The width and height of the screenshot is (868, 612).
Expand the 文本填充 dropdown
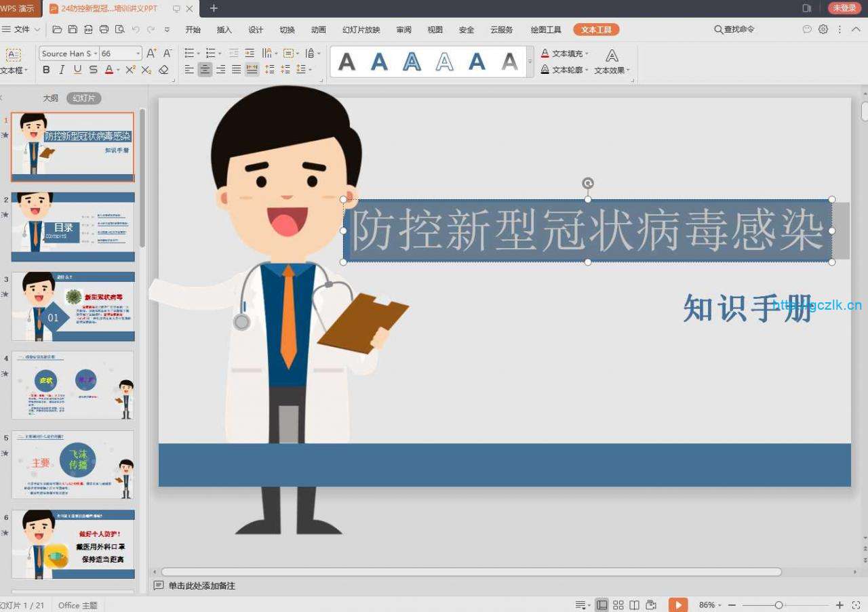(587, 54)
